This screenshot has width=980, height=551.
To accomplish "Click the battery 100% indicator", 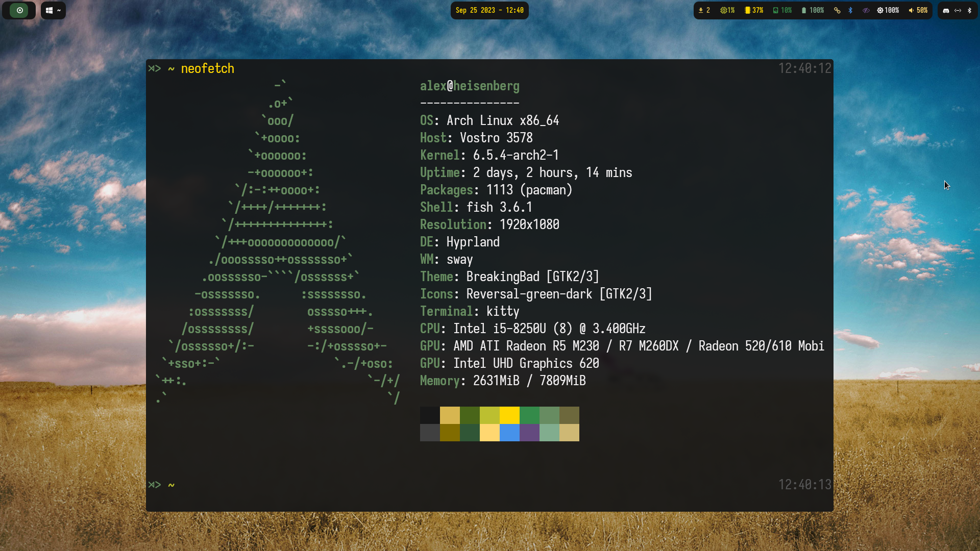I will pos(813,10).
